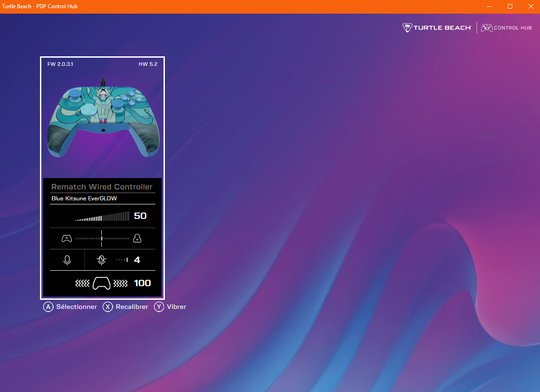Toggle the microphone icon in the panel
The width and height of the screenshot is (540, 392).
click(x=67, y=260)
